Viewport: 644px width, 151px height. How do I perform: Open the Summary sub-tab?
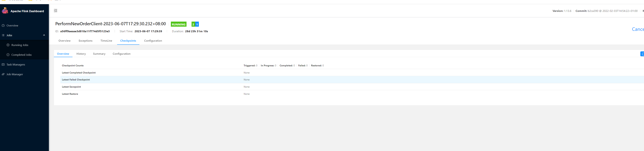(99, 54)
